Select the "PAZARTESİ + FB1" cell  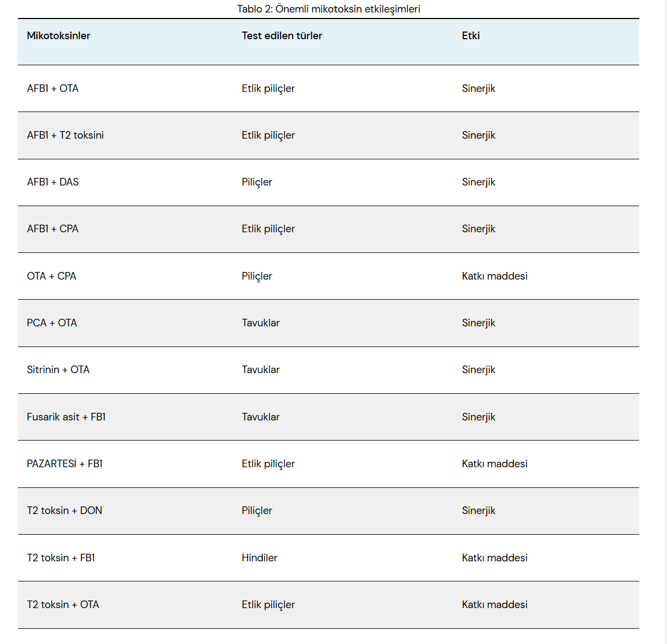pos(65,464)
